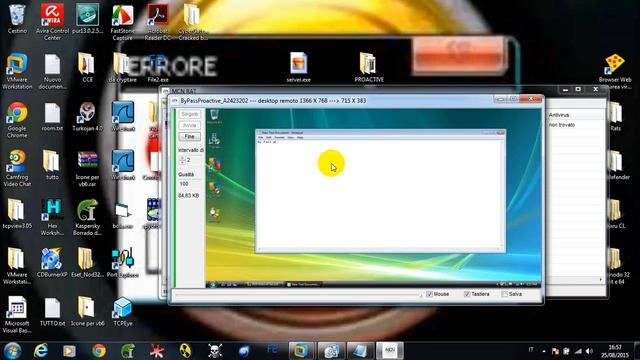Select the Cestino desktop icon

[x=17, y=19]
